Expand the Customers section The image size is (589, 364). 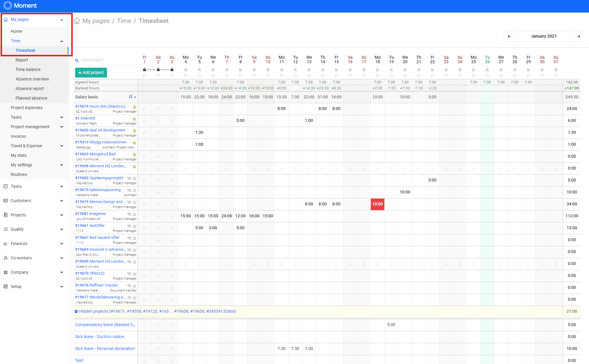[x=62, y=201]
